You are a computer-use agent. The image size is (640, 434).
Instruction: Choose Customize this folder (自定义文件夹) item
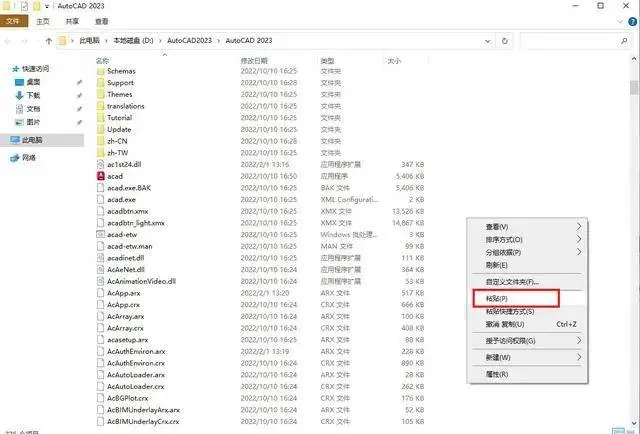click(x=512, y=282)
